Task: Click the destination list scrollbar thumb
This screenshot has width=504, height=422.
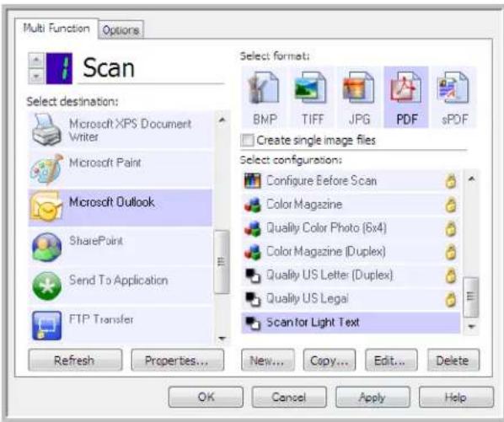Action: coord(222,262)
